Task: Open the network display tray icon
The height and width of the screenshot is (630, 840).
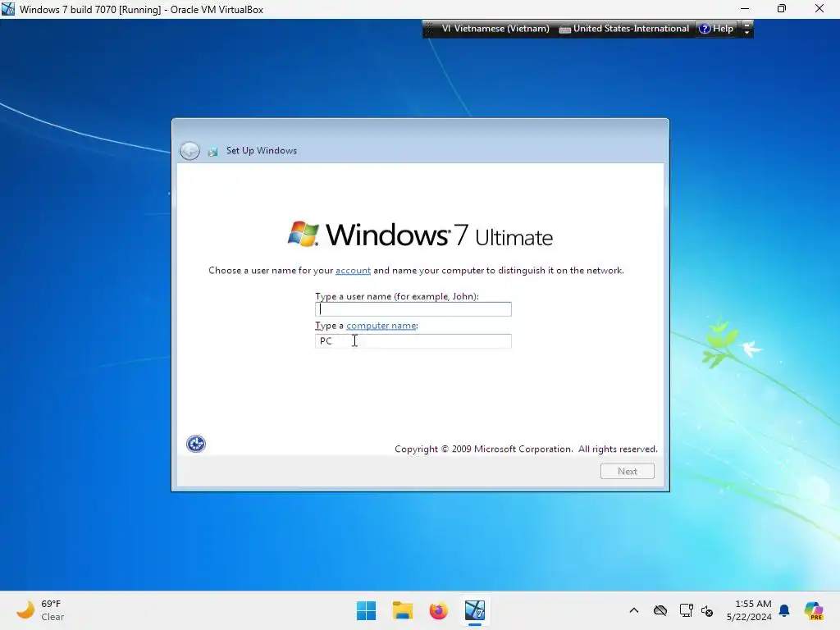Action: [x=687, y=610]
